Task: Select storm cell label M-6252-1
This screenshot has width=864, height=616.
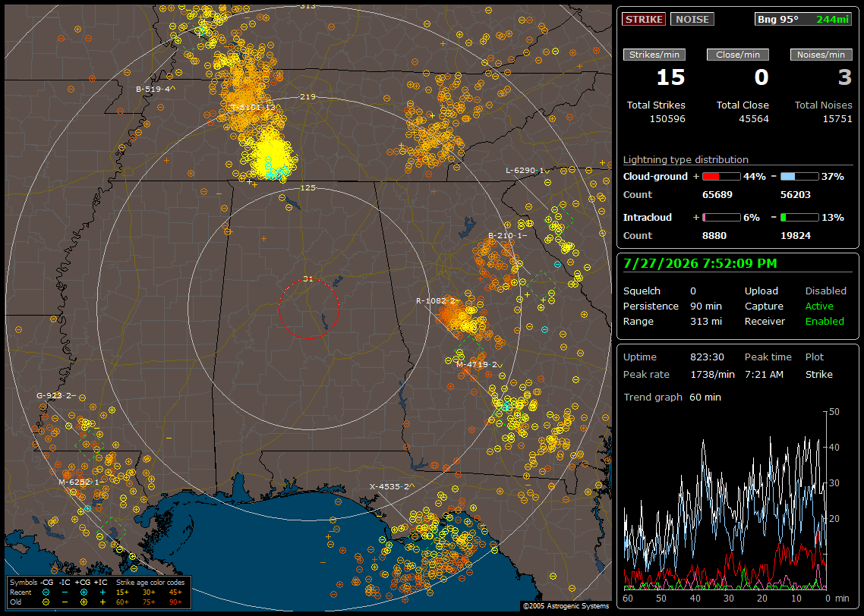Action: coord(80,482)
